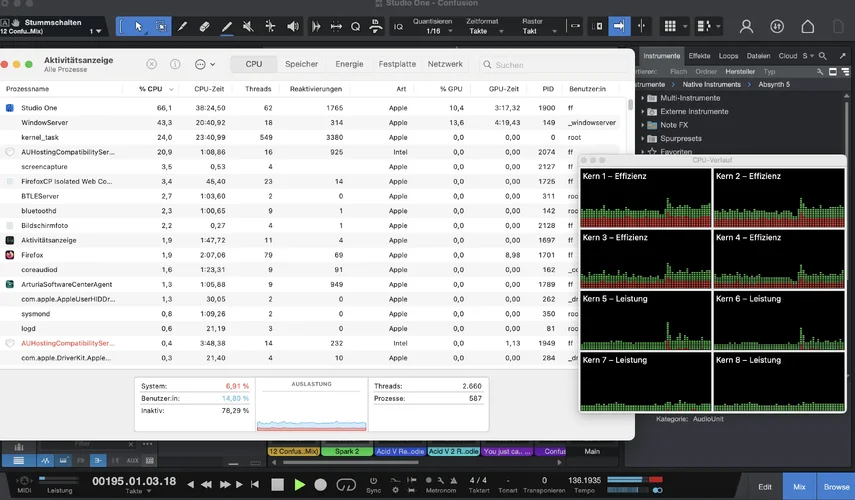Select the Eraser tool

point(204,26)
